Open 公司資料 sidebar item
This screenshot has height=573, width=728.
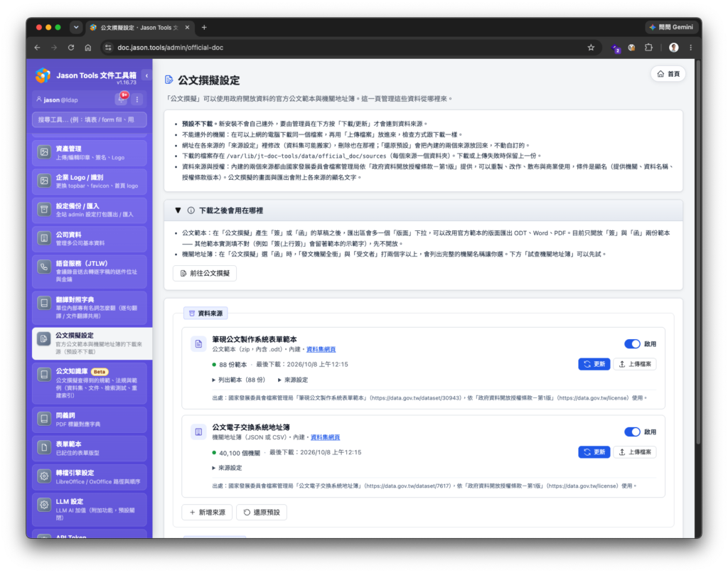pyautogui.click(x=89, y=239)
